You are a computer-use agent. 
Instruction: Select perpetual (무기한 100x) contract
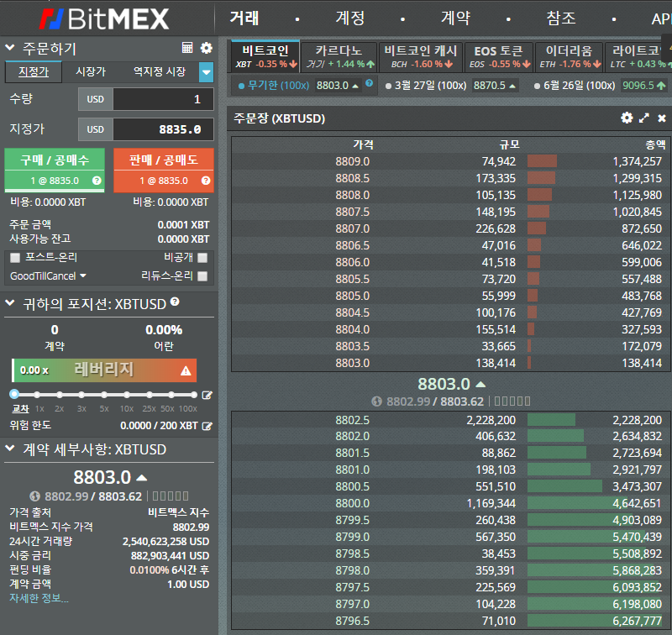click(x=274, y=86)
